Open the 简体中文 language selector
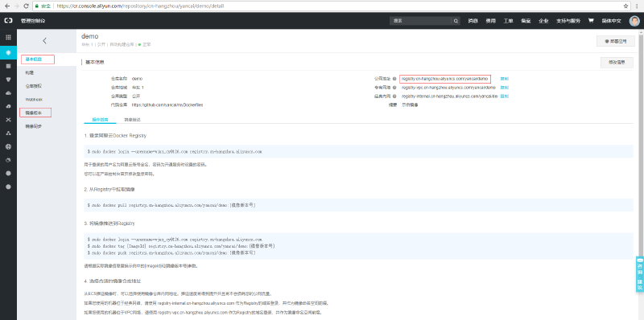 pyautogui.click(x=612, y=21)
